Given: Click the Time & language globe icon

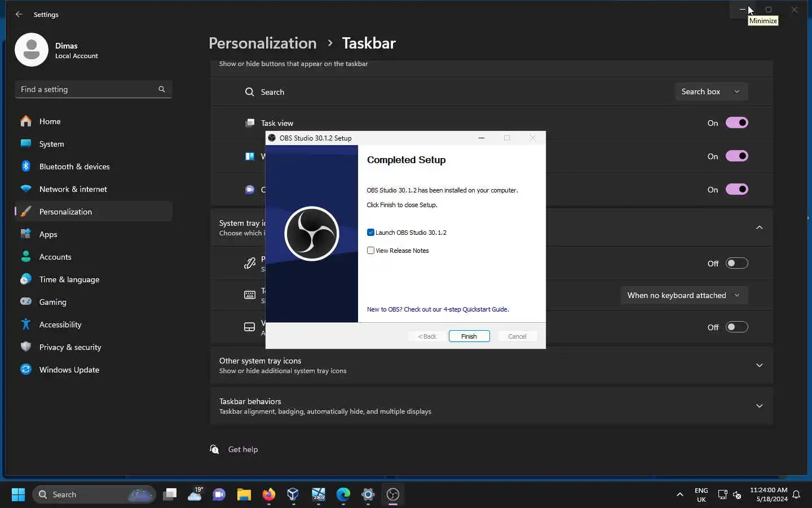Looking at the screenshot, I should [26, 279].
